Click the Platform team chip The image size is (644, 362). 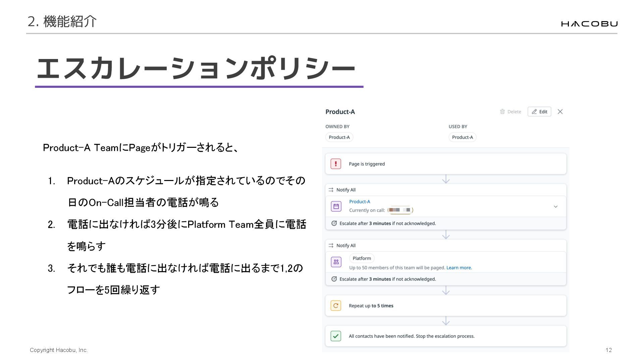tap(362, 258)
